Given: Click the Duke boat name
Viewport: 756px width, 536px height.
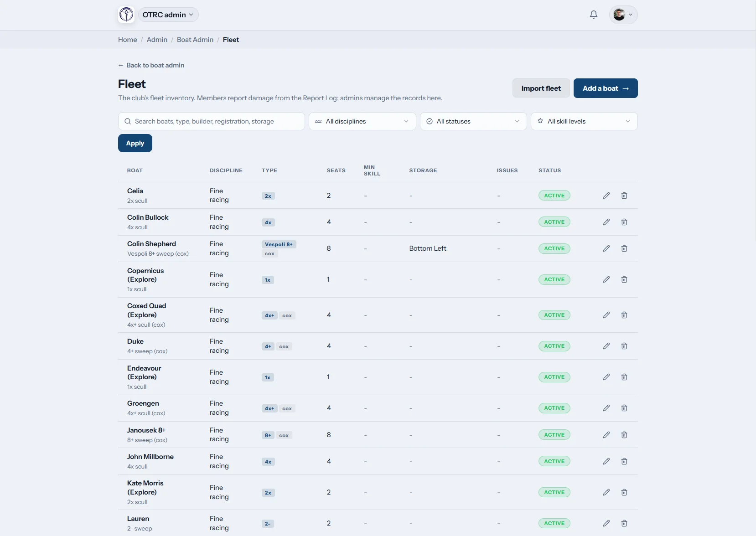Looking at the screenshot, I should 135,341.
